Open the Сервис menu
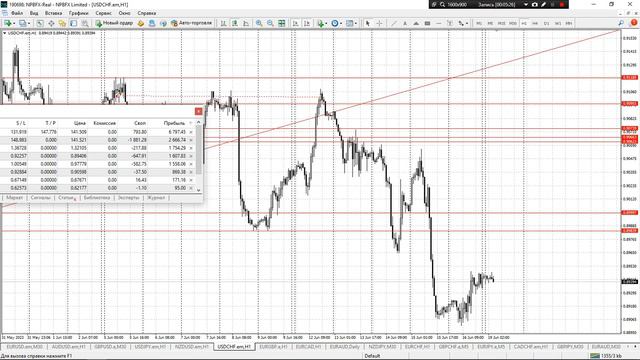The height and width of the screenshot is (360, 640). [103, 13]
